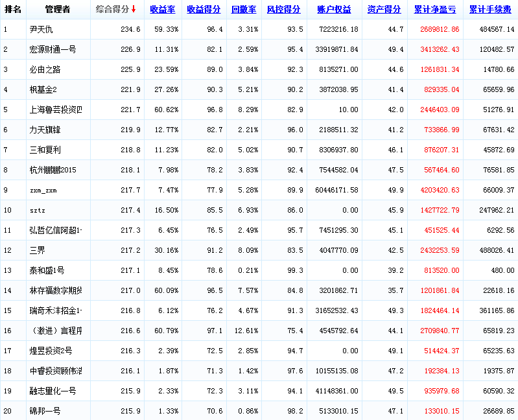Sort by 累计净盈亏 header link

(435, 10)
